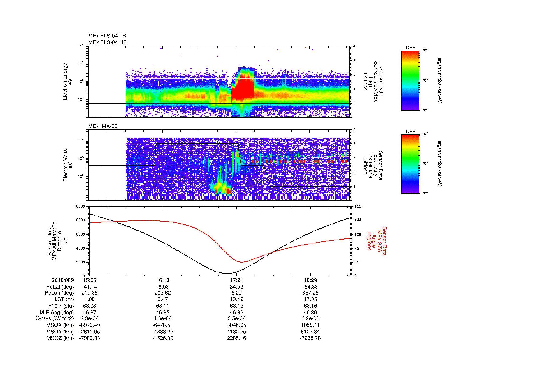Click the PdLon value '217.88'
This screenshot has height=392, width=555.
(x=90, y=293)
